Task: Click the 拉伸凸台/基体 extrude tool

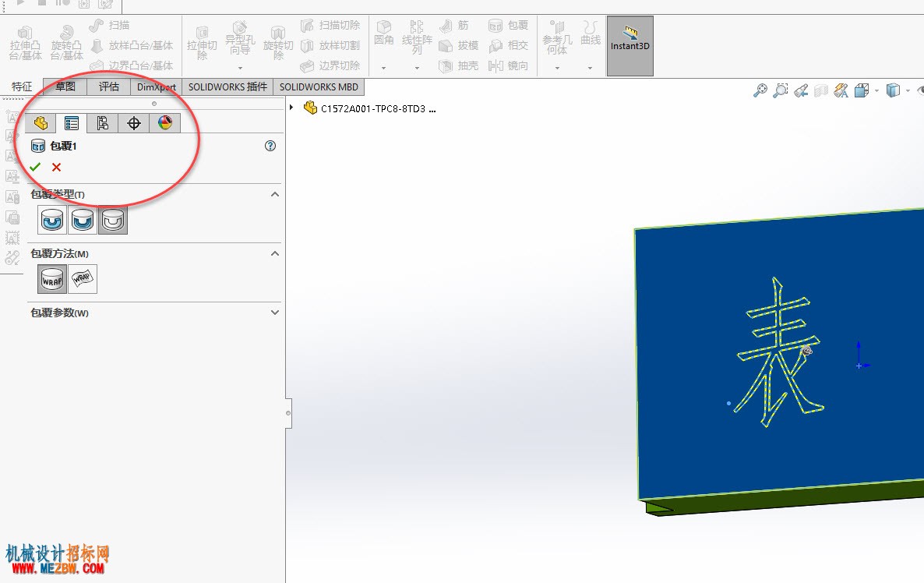Action: 26,43
